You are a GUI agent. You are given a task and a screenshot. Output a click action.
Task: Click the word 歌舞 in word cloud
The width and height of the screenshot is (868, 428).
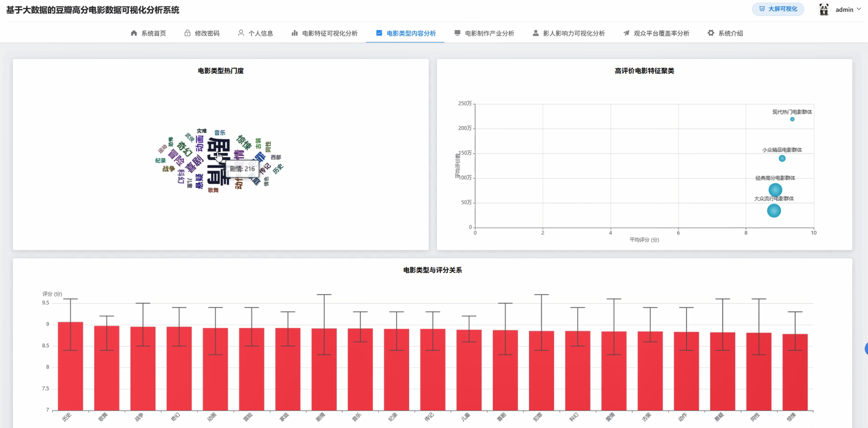[213, 190]
